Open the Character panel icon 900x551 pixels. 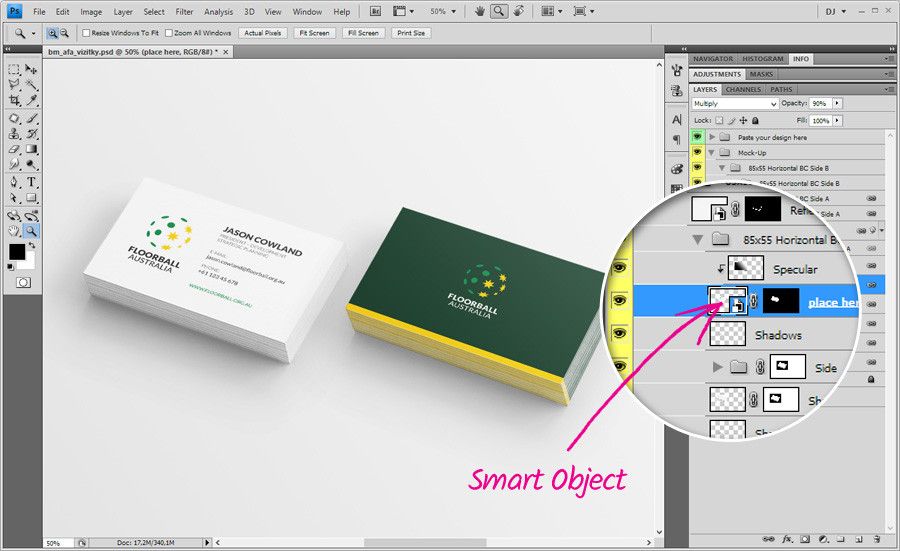click(x=677, y=119)
